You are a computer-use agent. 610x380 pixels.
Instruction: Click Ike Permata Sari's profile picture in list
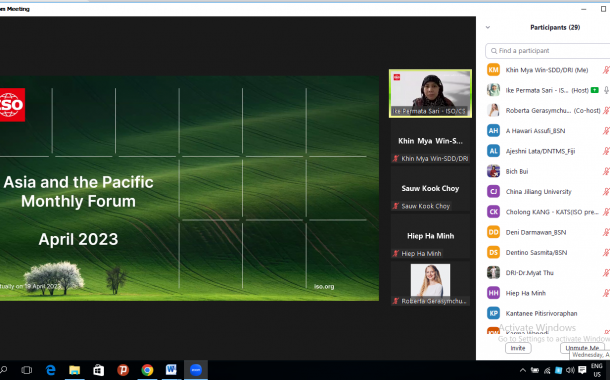point(493,90)
